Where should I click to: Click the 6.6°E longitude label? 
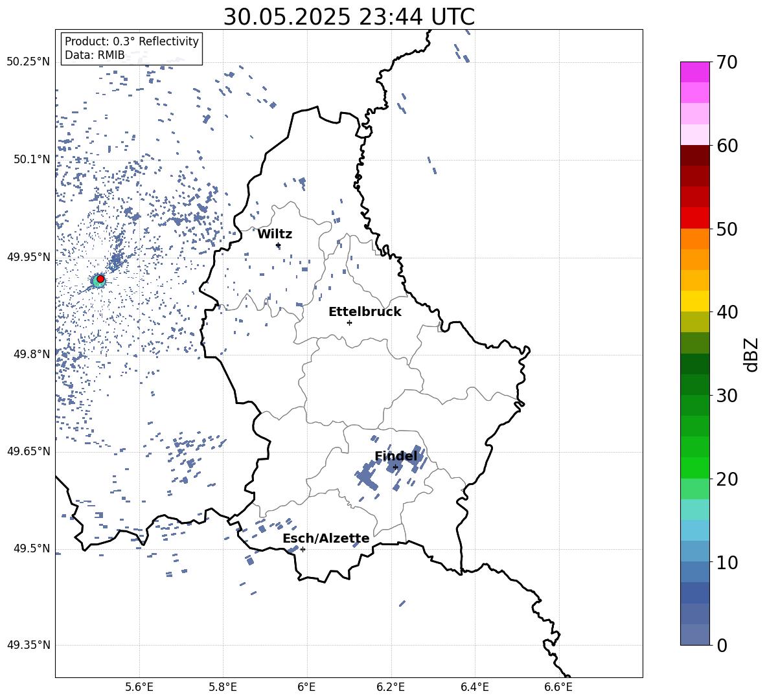[558, 687]
